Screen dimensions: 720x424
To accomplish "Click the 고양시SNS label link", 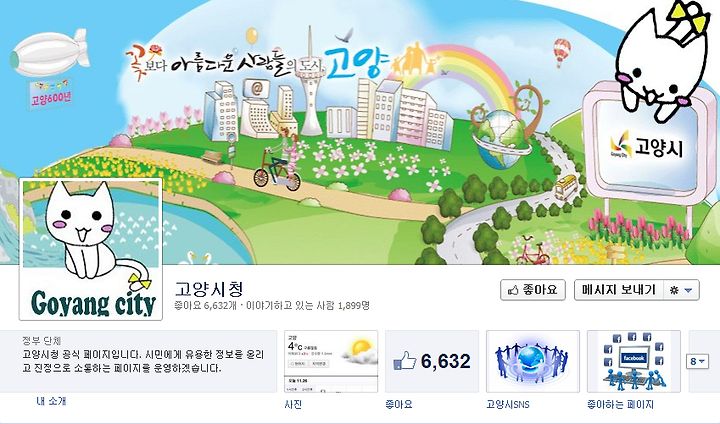I will 508,405.
